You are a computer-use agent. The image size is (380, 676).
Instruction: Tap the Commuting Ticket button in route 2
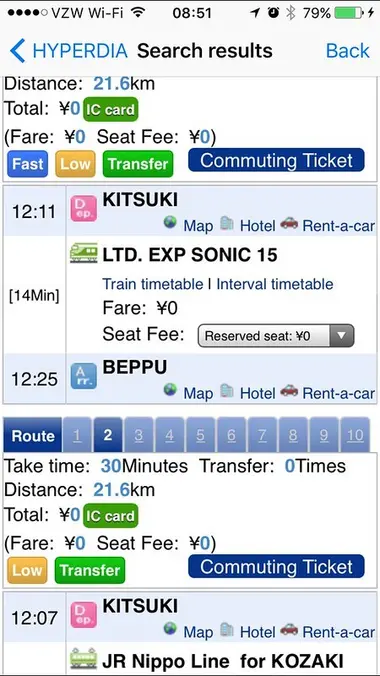[276, 566]
